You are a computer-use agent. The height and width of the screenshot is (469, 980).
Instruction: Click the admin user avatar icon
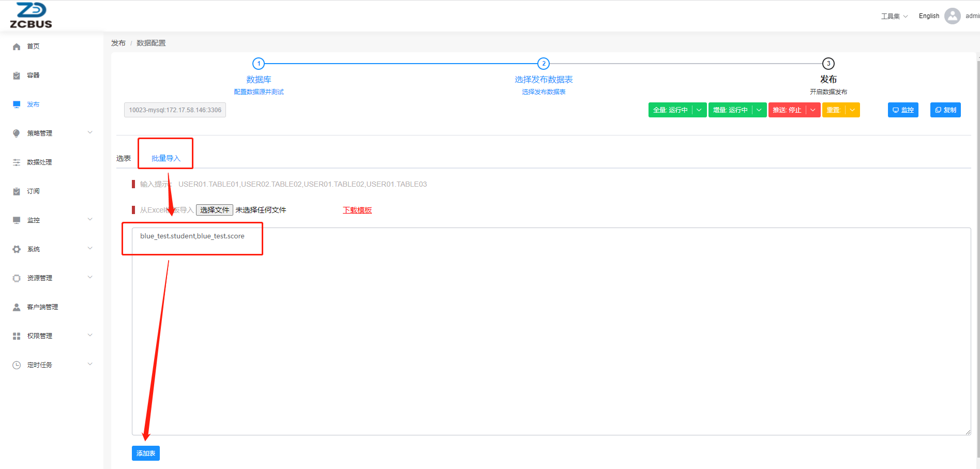coord(952,16)
